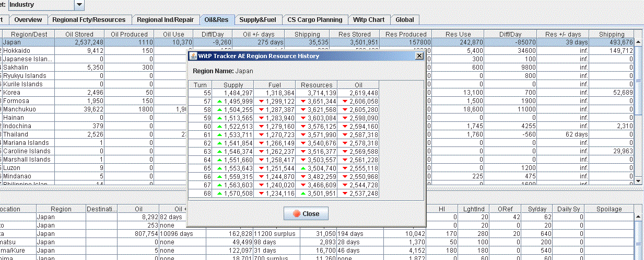
Task: Open the Regional Ind/Repair tab
Action: (x=165, y=20)
